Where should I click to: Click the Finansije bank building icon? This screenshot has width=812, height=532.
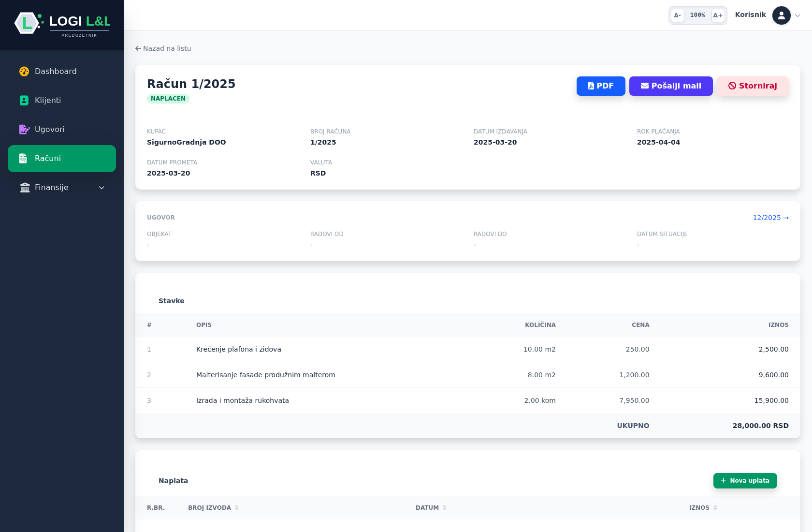pyautogui.click(x=25, y=188)
